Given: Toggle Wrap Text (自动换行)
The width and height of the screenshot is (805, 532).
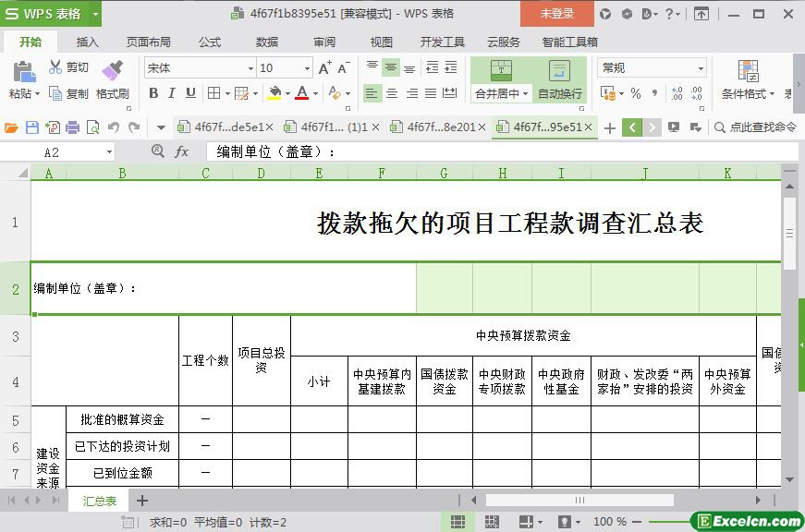Looking at the screenshot, I should (x=559, y=79).
